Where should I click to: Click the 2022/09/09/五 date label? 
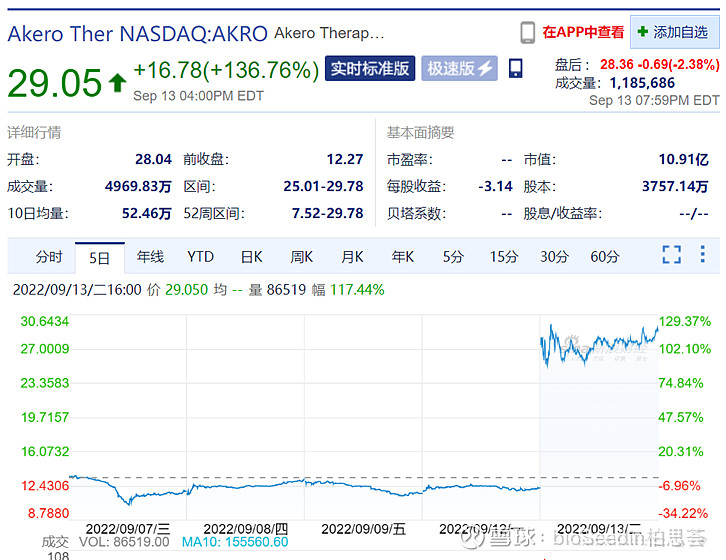pyautogui.click(x=363, y=529)
